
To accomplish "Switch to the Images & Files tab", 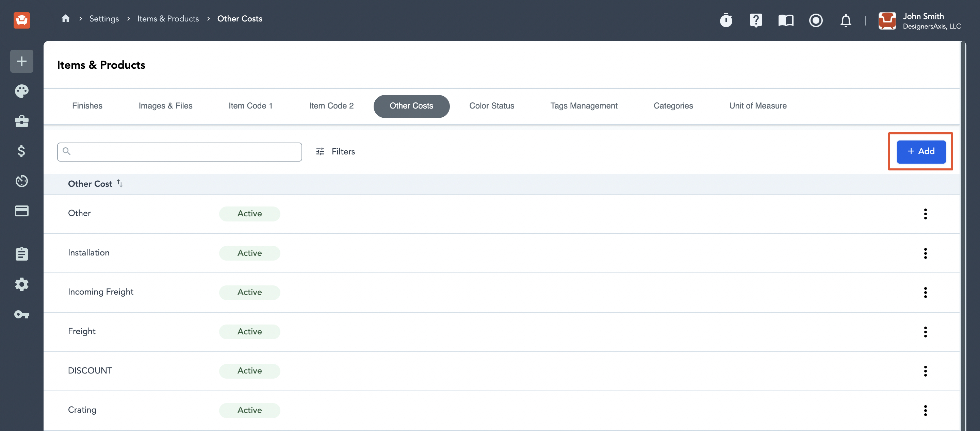I will click(165, 106).
